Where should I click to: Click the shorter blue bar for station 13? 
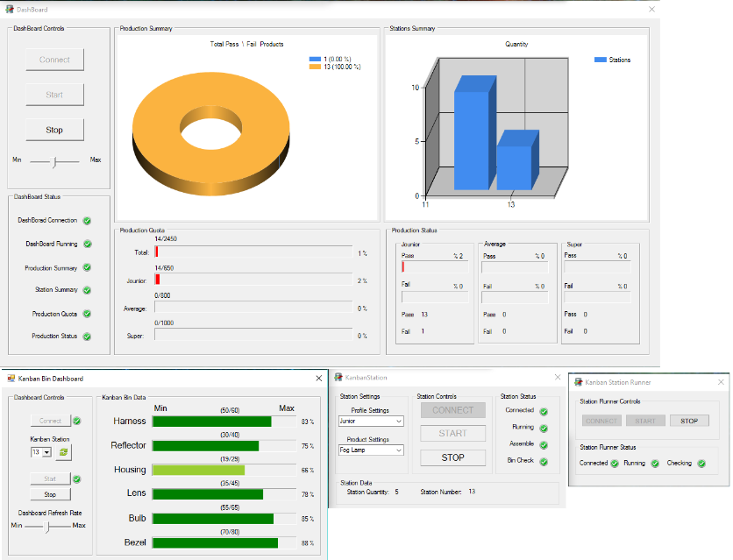click(x=517, y=160)
